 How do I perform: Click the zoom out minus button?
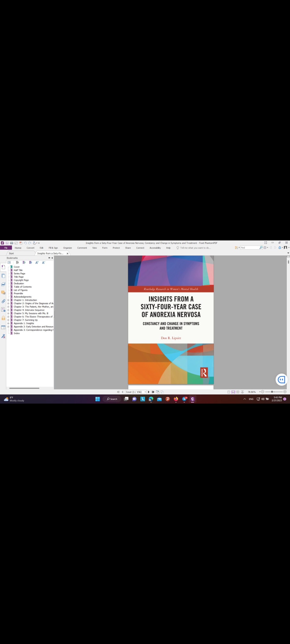[263, 392]
